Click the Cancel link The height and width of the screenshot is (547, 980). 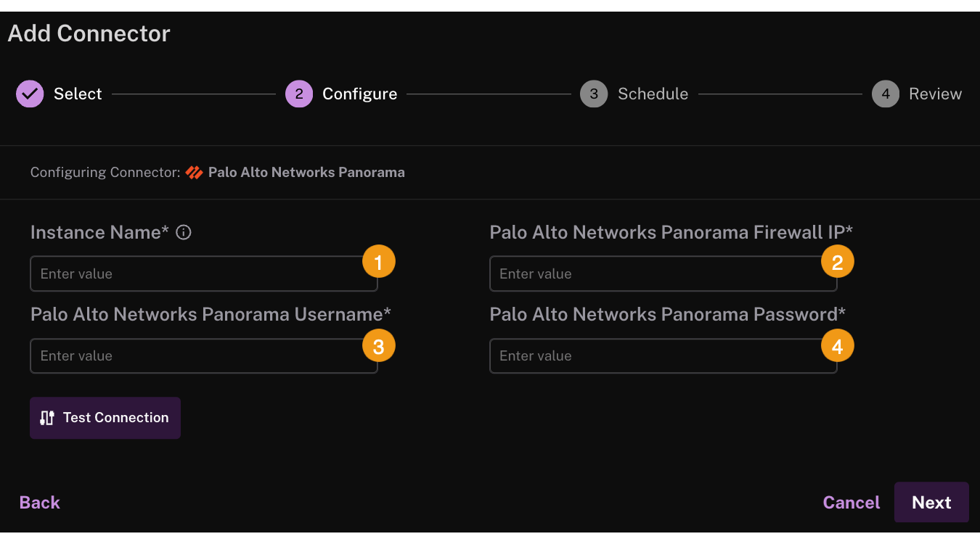pyautogui.click(x=851, y=502)
